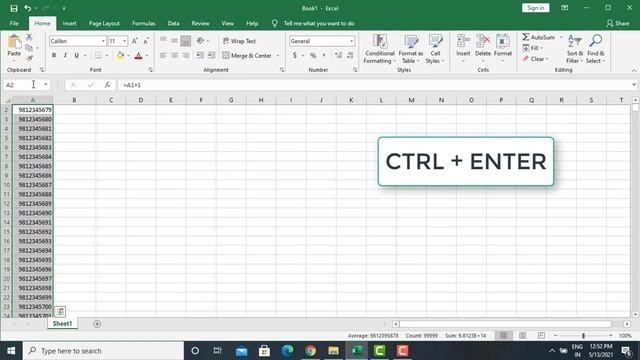Click the Sign in button

coord(536,8)
